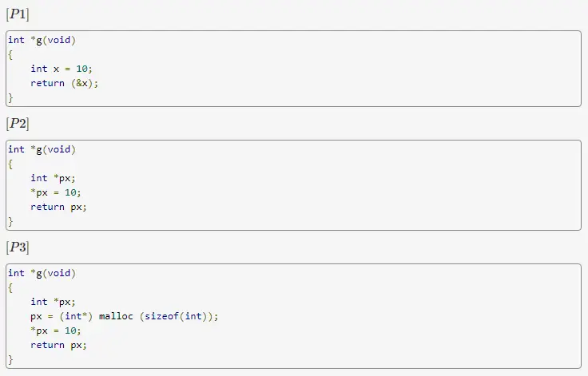
Task: Click the [P2] heading label
Action: [18, 124]
